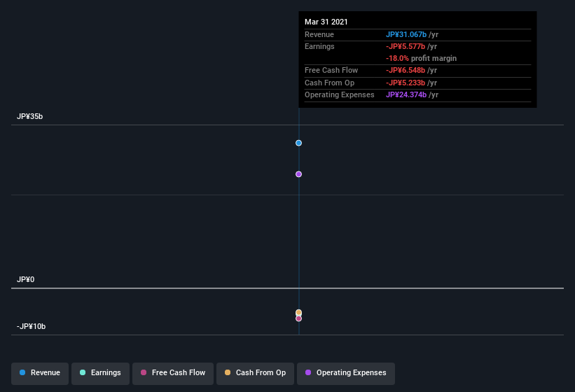
Task: Click the Revenue row label in tooltip
Action: (x=319, y=34)
